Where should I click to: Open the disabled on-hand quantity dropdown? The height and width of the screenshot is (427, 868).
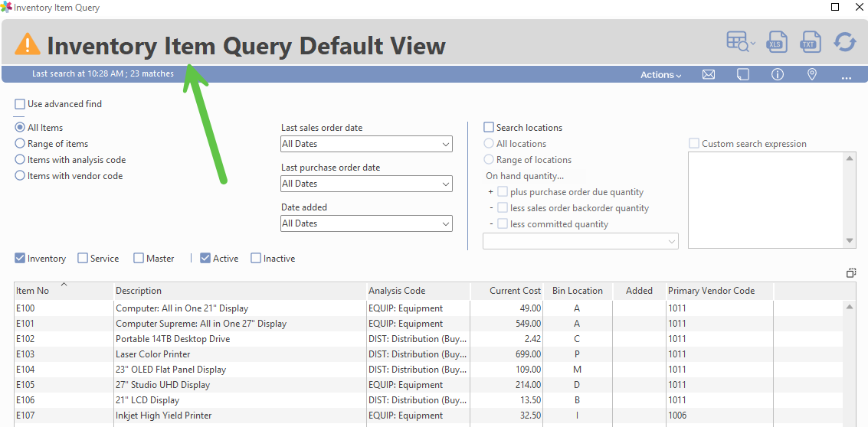point(581,241)
